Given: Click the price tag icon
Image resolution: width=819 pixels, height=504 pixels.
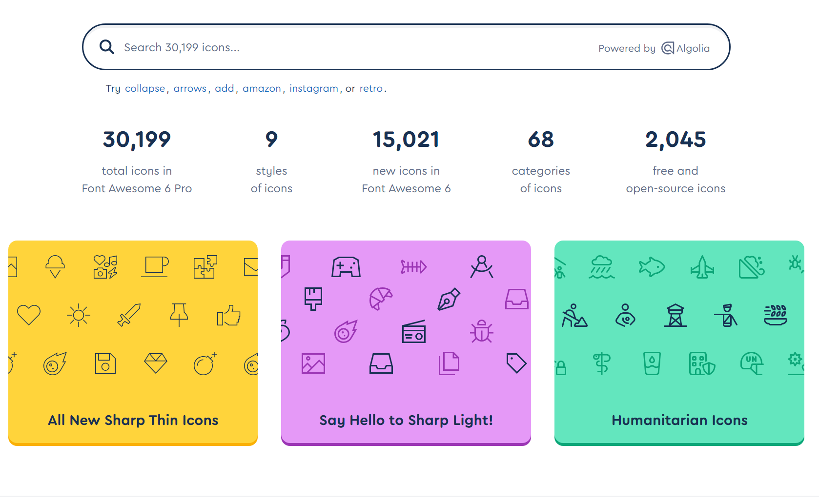Looking at the screenshot, I should pyautogui.click(x=516, y=363).
